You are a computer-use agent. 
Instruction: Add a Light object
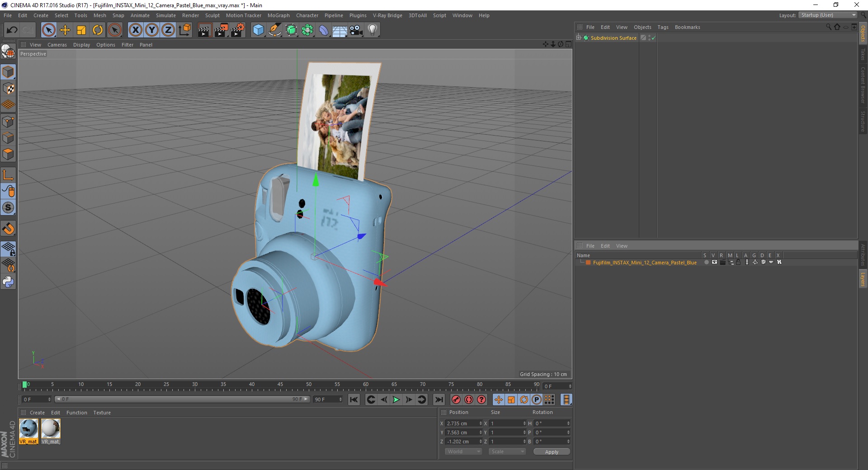tap(373, 30)
